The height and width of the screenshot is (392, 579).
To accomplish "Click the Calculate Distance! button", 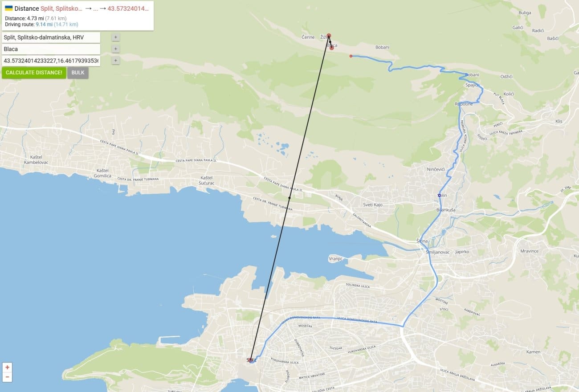I will point(34,73).
